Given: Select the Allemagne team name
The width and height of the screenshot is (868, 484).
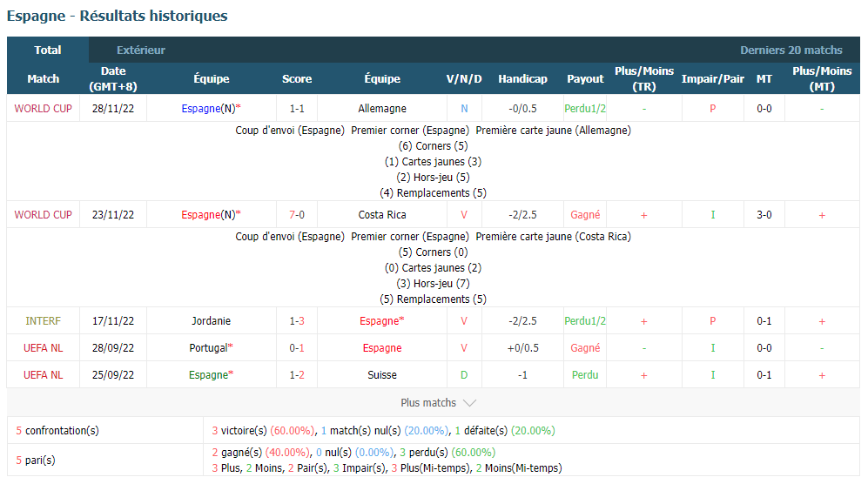Looking at the screenshot, I should point(382,109).
